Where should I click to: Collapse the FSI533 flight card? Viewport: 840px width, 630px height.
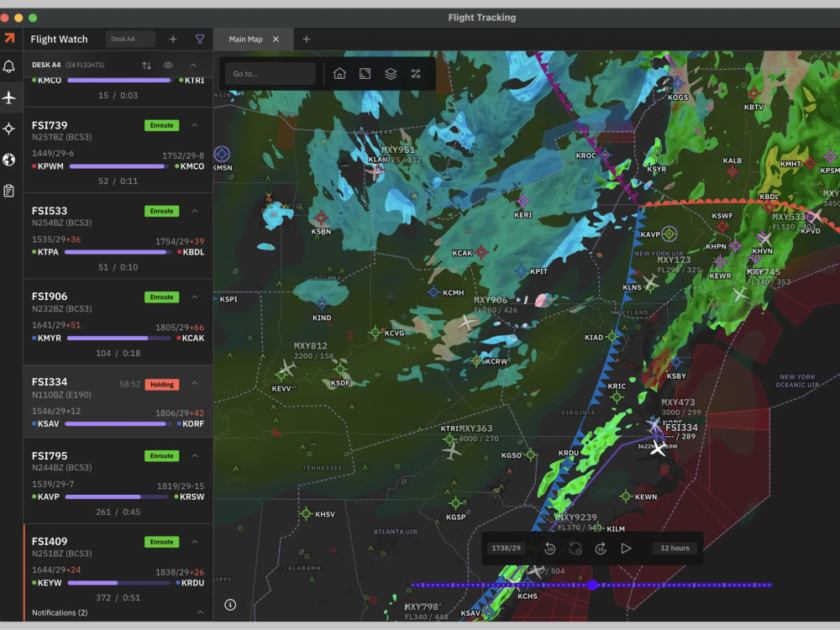click(195, 211)
